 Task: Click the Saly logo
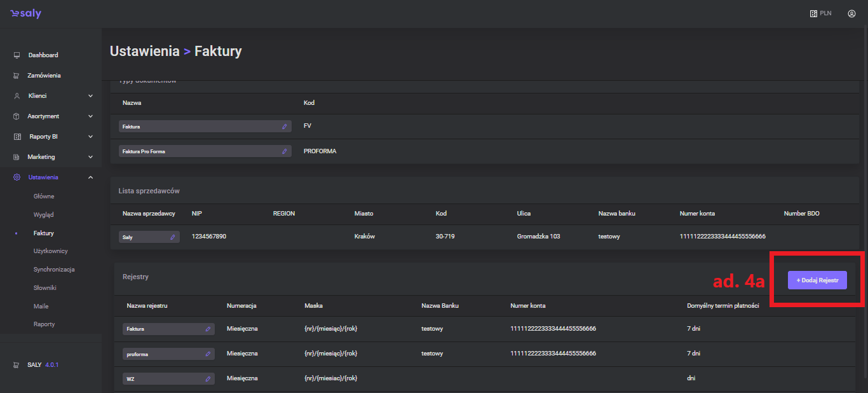coord(25,13)
